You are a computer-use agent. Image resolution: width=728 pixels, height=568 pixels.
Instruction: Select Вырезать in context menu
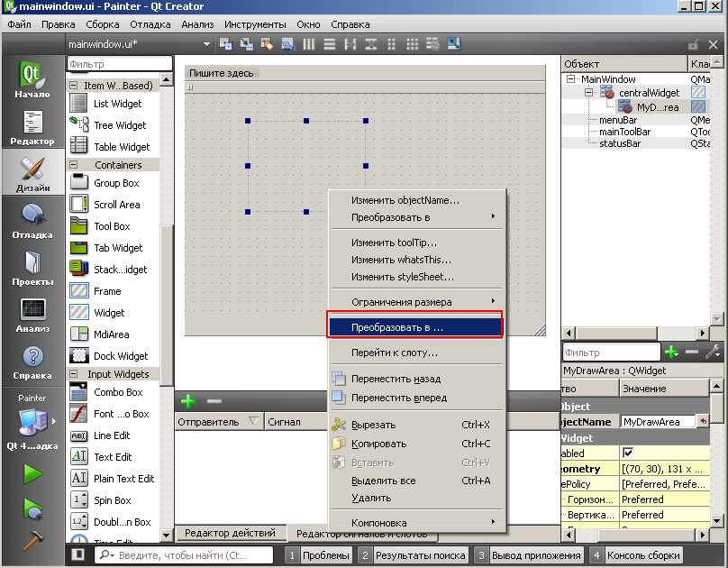pos(416,425)
